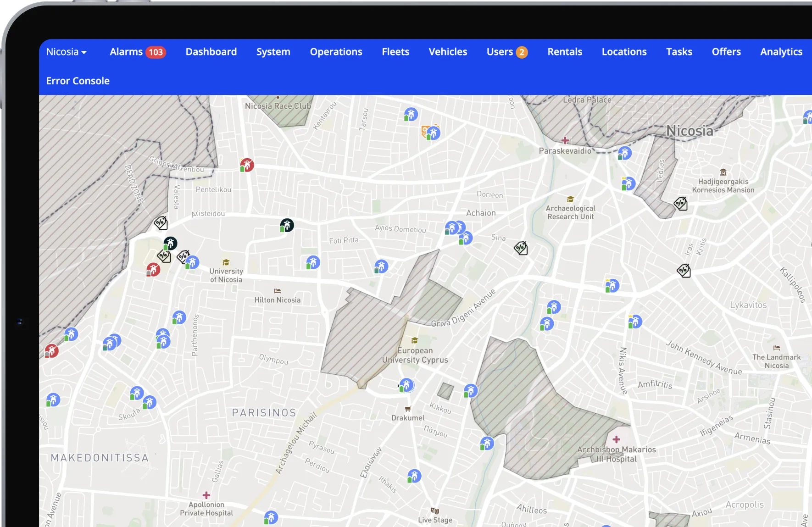
Task: Select the red scooter marker near Grigori Afxentiou
Action: point(247,165)
